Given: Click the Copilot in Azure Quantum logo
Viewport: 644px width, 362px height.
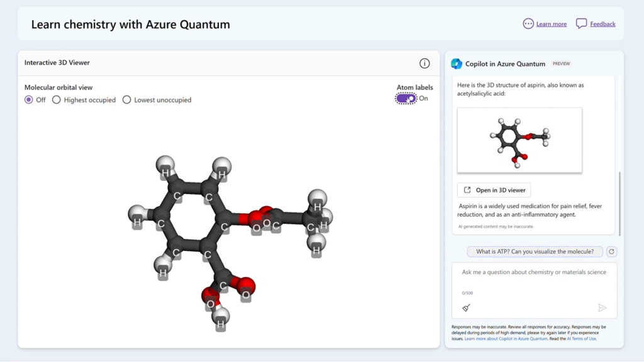Looking at the screenshot, I should [x=457, y=63].
